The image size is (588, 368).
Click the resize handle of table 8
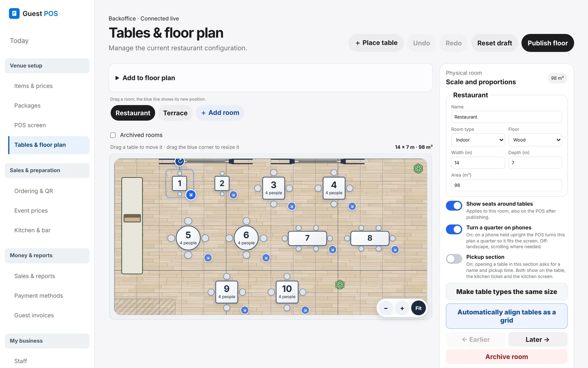coord(395,250)
